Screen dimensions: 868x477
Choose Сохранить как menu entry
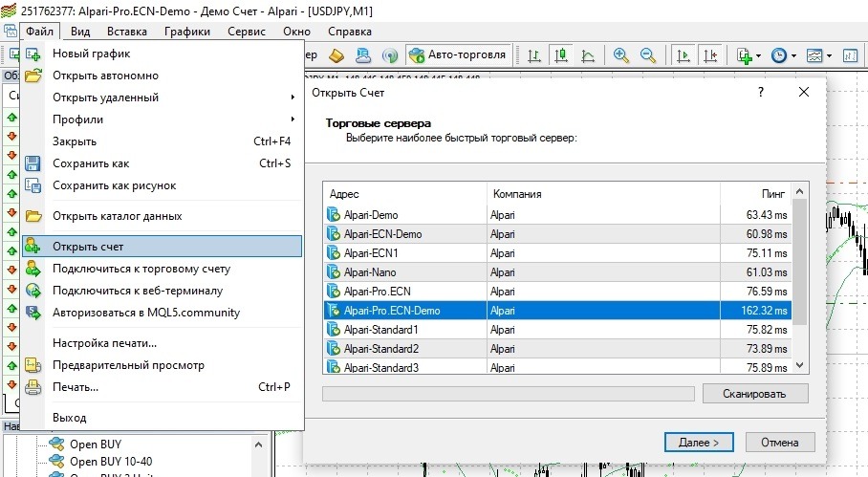163,163
